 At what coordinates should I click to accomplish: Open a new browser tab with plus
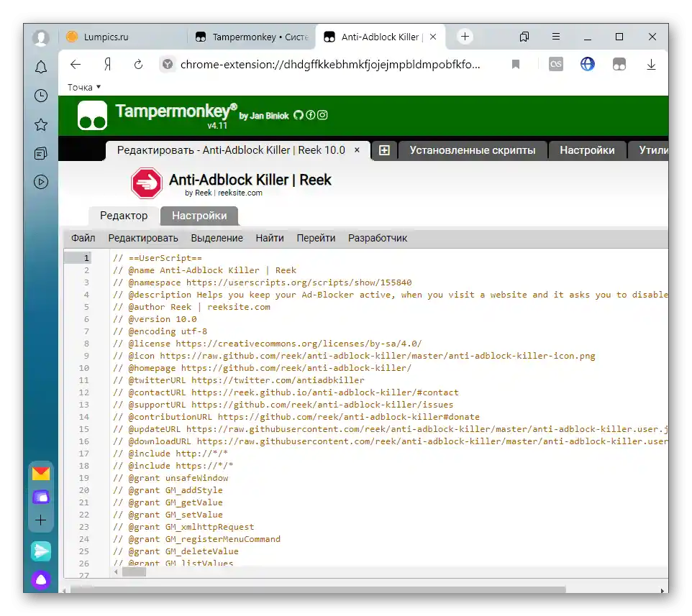[465, 37]
